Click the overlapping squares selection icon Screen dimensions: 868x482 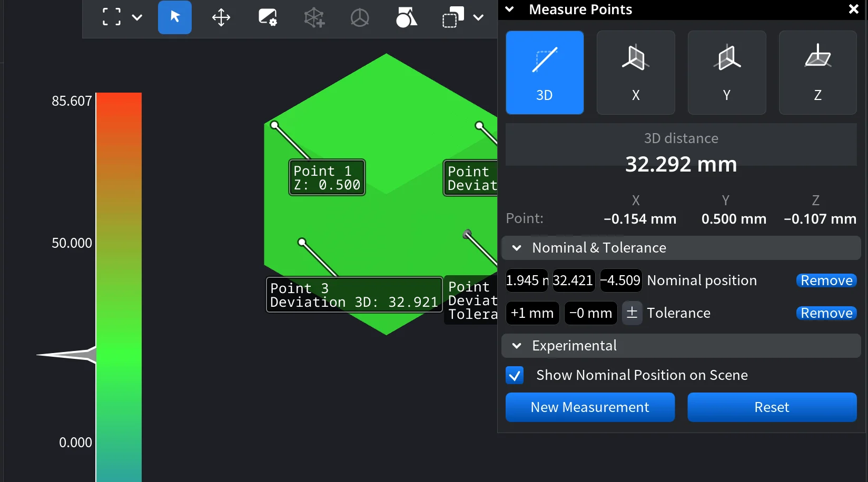(x=452, y=17)
